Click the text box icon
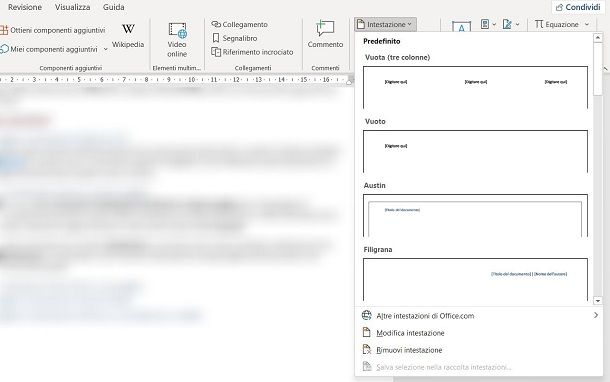The height and width of the screenshot is (382, 610). coord(461,26)
